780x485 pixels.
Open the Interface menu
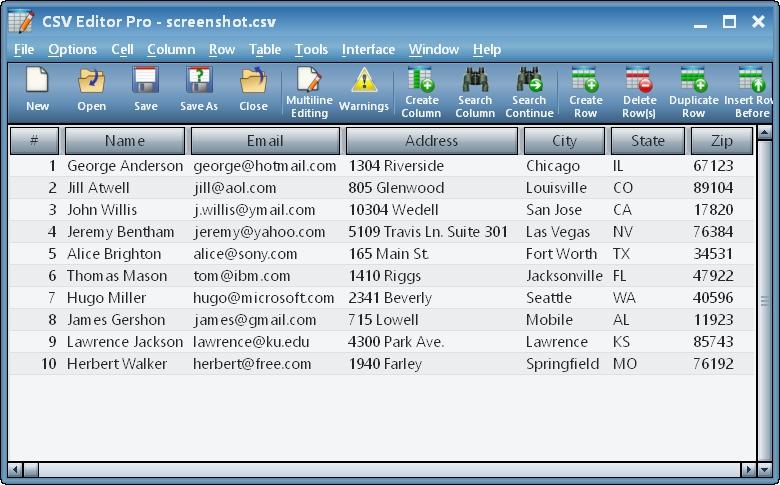click(368, 49)
